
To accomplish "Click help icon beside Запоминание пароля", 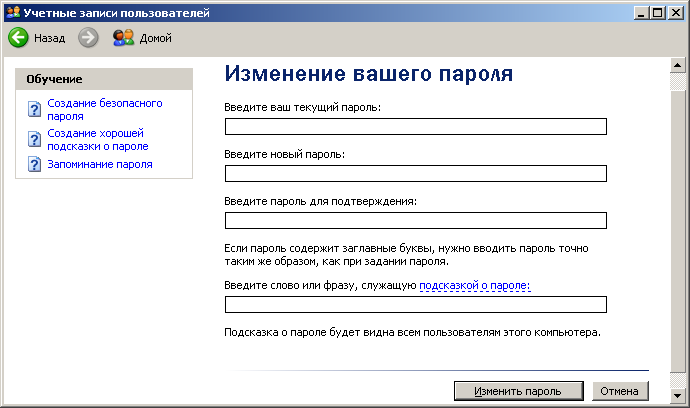I will coord(34,164).
